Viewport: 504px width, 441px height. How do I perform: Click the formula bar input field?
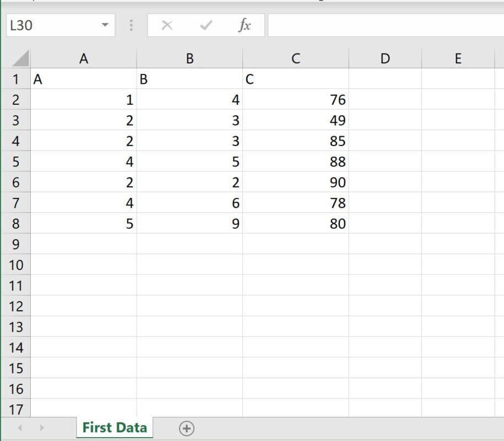386,25
